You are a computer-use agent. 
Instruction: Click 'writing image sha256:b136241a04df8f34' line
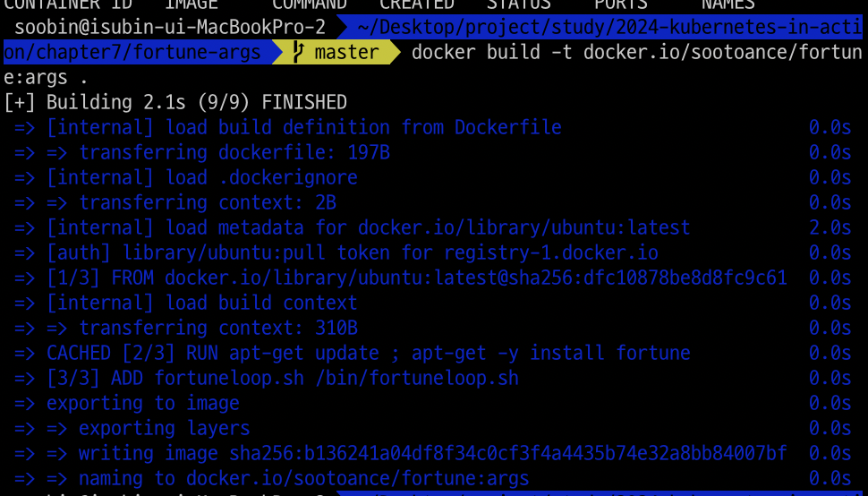pyautogui.click(x=400, y=453)
